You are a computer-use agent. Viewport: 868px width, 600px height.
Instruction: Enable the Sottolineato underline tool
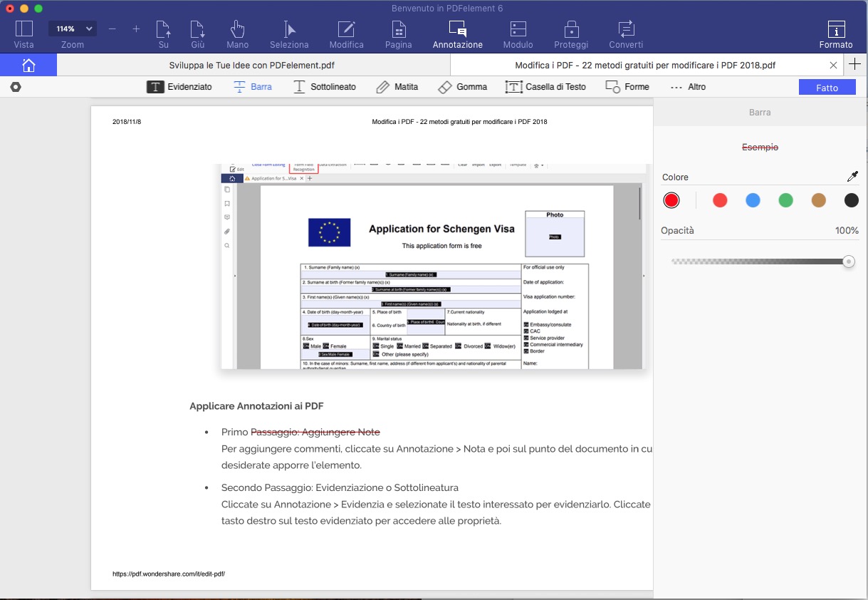325,86
